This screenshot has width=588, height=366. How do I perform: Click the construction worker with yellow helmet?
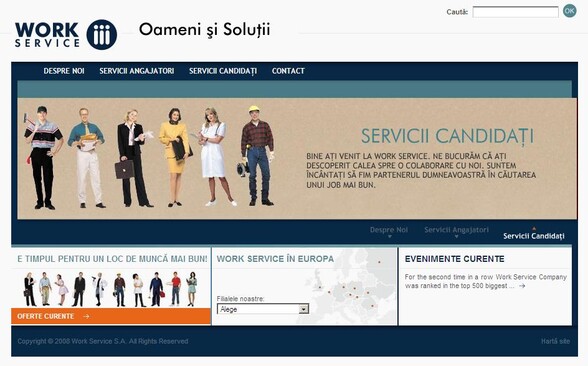[x=257, y=156]
